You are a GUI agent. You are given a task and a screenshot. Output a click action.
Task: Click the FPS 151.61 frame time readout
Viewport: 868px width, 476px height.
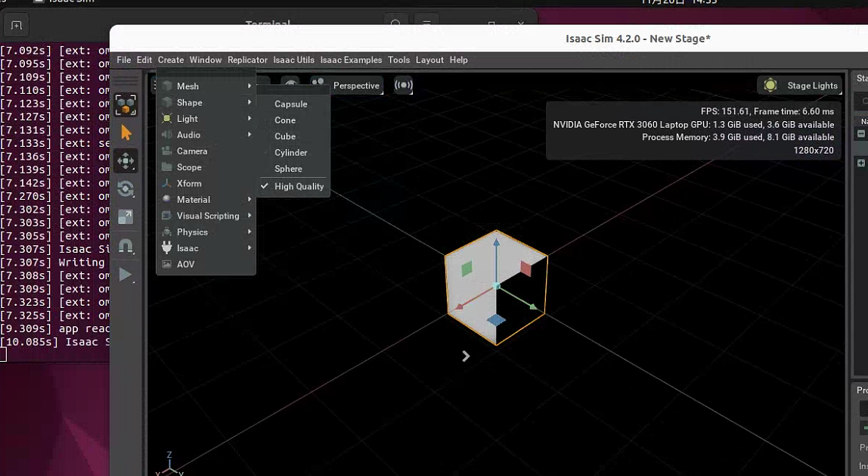767,111
